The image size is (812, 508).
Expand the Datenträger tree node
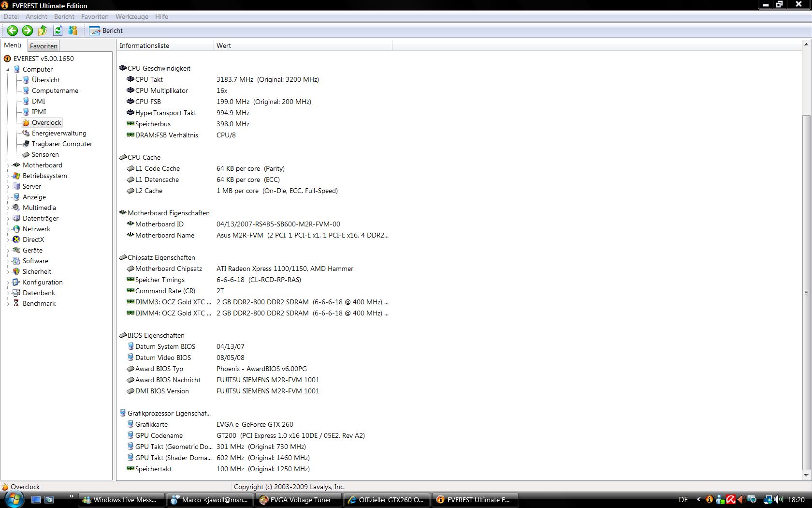(8, 219)
